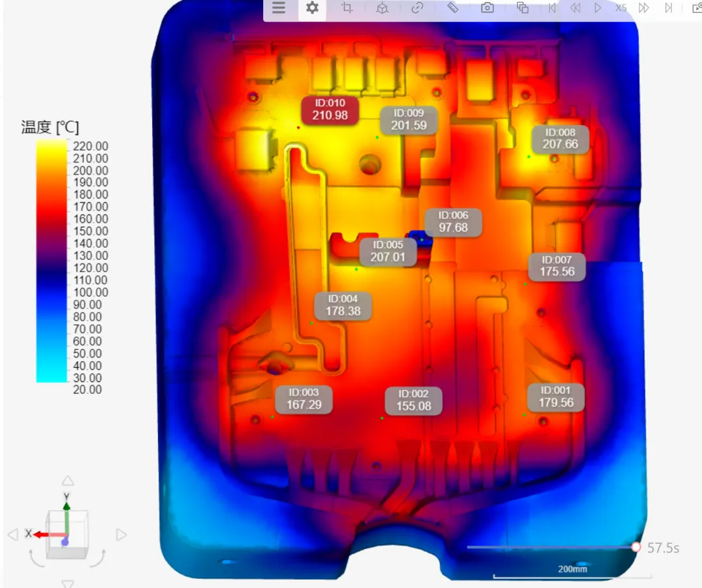Open the settings gear in the toolbar
Screen dimensions: 702x588
pos(312,8)
